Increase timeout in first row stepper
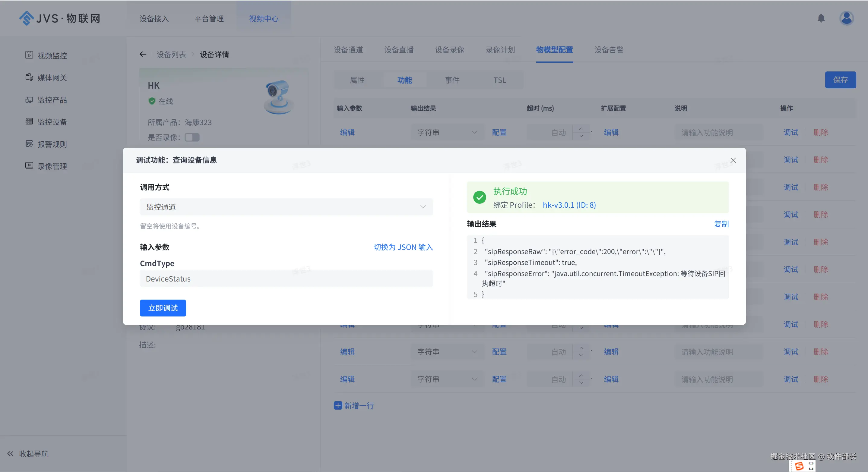The height and width of the screenshot is (472, 868). (x=581, y=129)
